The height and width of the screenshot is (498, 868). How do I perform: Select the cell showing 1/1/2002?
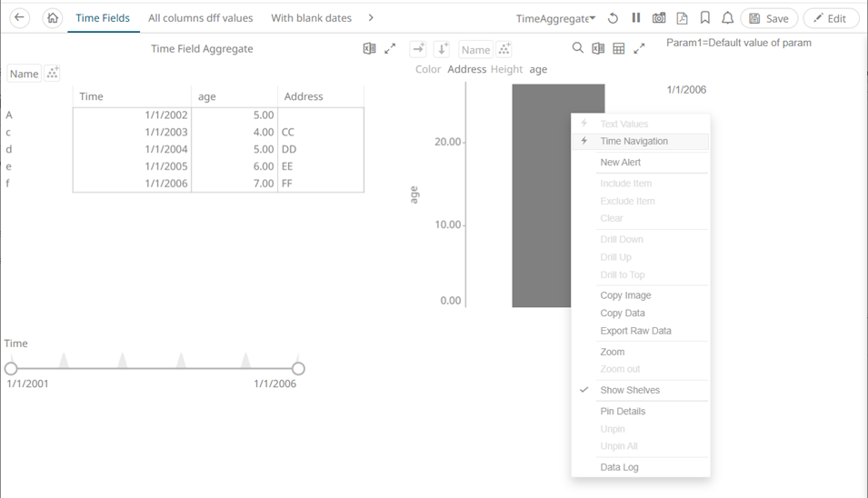point(132,115)
